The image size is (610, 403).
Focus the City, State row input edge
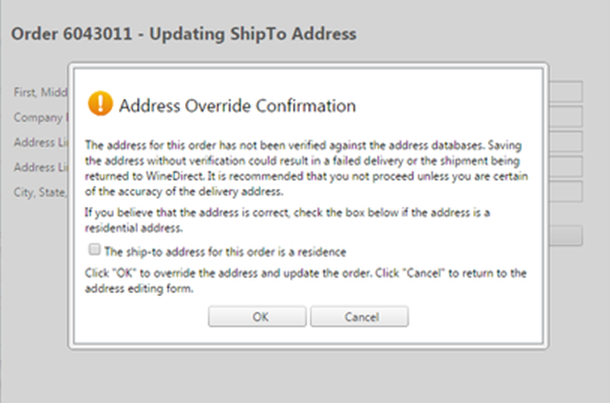pos(566,191)
